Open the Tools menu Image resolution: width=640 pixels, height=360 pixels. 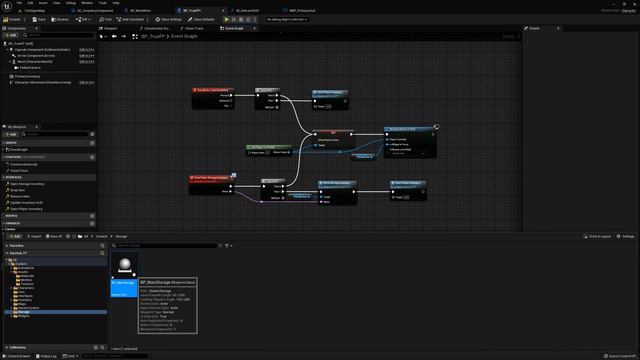(x=102, y=3)
